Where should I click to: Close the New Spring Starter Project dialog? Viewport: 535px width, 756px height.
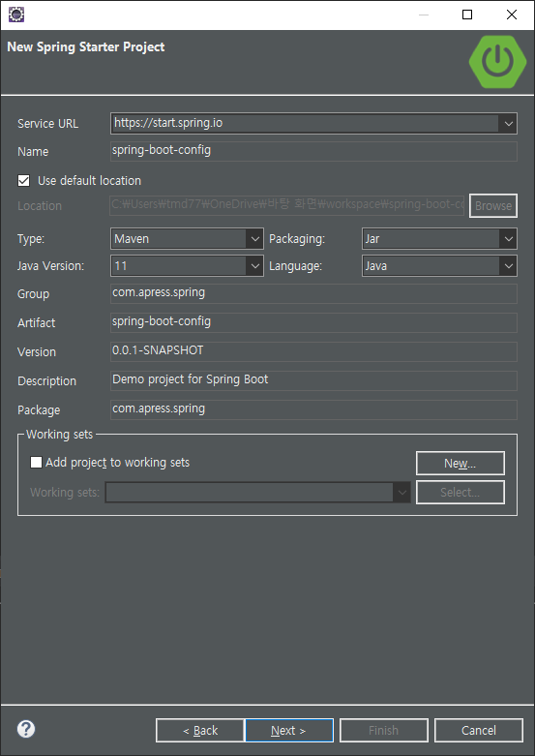tap(512, 15)
